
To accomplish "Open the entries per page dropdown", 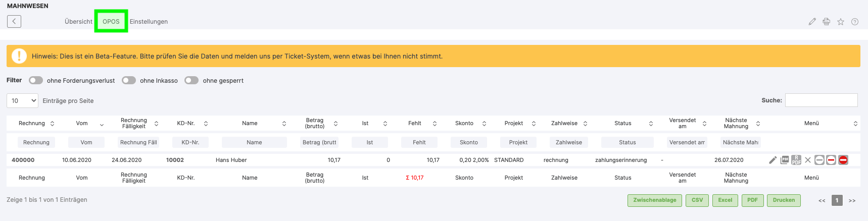I will coord(23,100).
